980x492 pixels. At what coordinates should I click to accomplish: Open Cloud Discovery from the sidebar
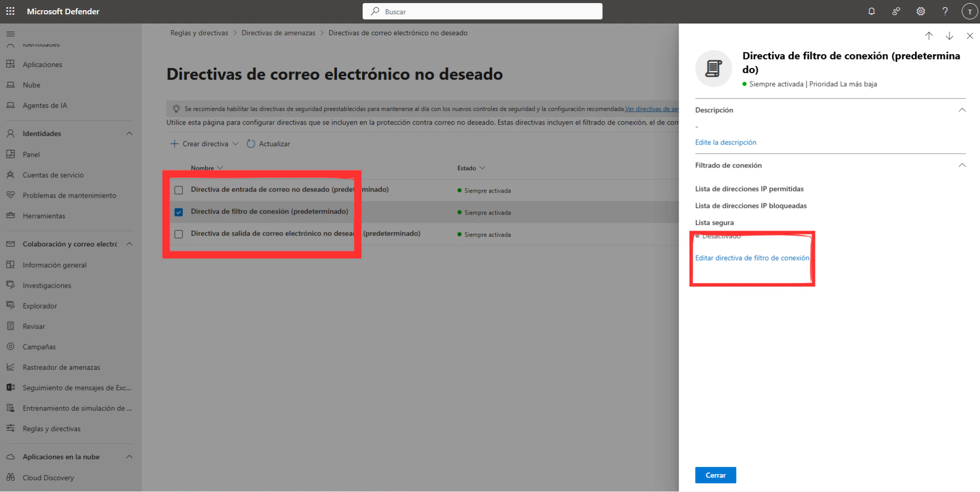tap(47, 477)
